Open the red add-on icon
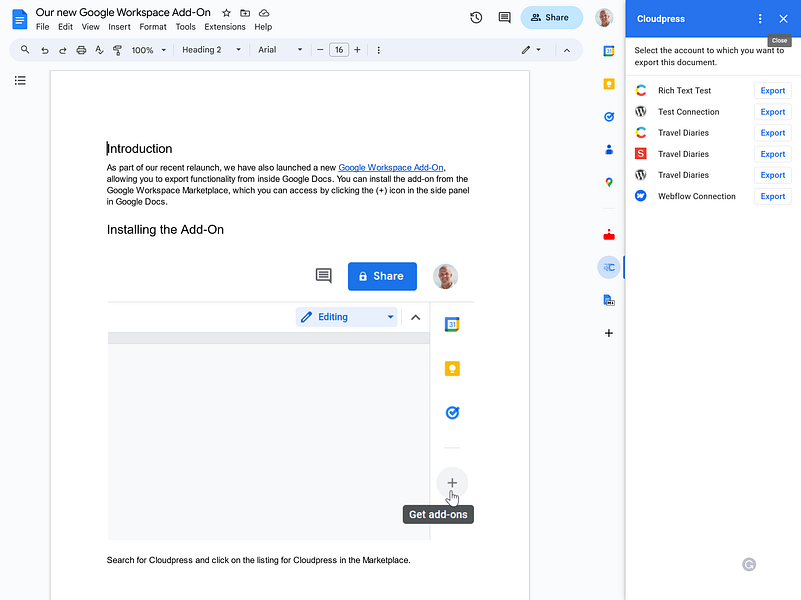 [x=608, y=235]
